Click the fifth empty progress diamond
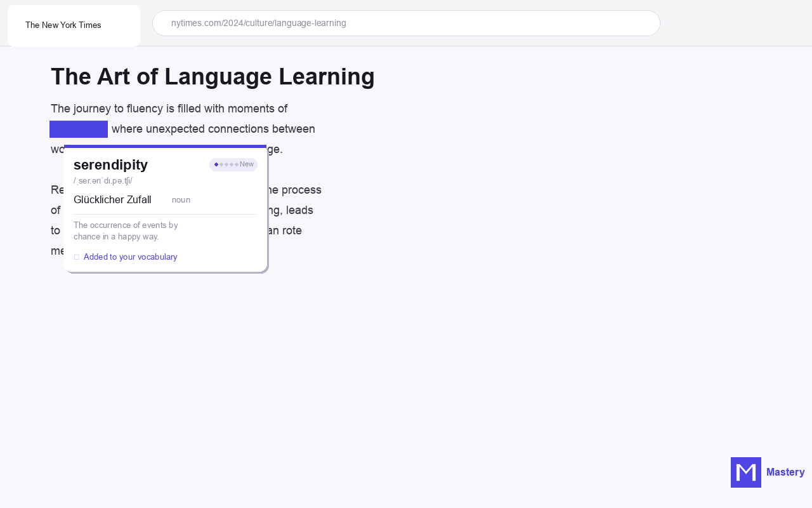 point(236,164)
